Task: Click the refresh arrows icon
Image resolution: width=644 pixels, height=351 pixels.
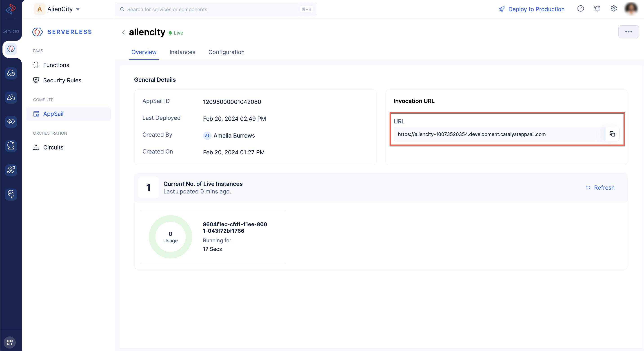Action: coord(588,188)
